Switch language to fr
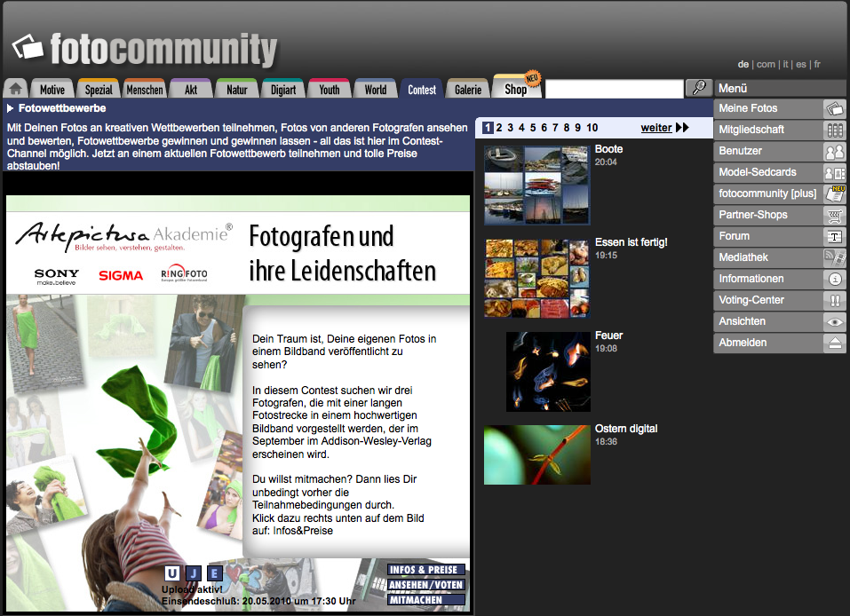 (817, 64)
